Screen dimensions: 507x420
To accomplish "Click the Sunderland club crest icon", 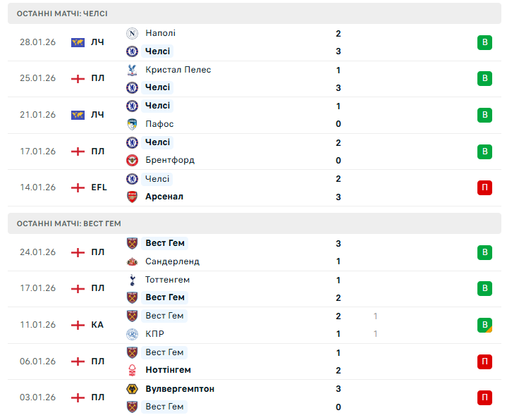I will tap(132, 261).
